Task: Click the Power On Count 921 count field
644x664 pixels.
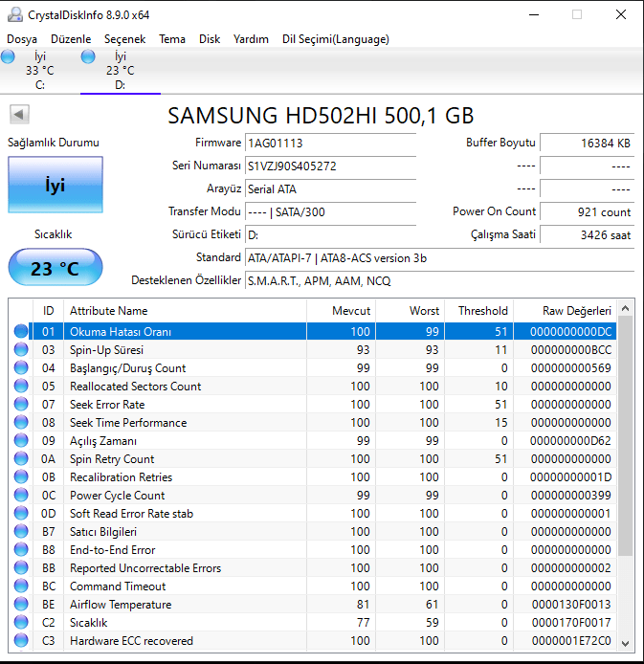Action: 587,211
